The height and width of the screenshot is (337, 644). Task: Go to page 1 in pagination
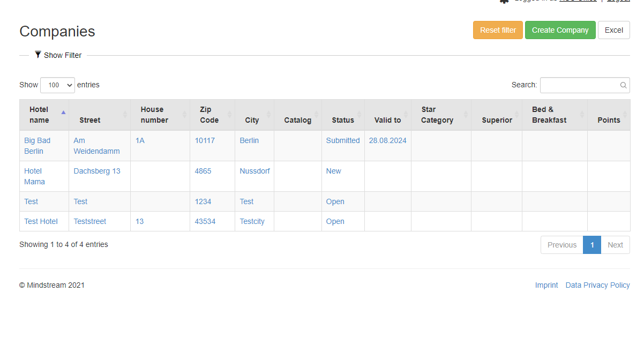[x=591, y=245]
